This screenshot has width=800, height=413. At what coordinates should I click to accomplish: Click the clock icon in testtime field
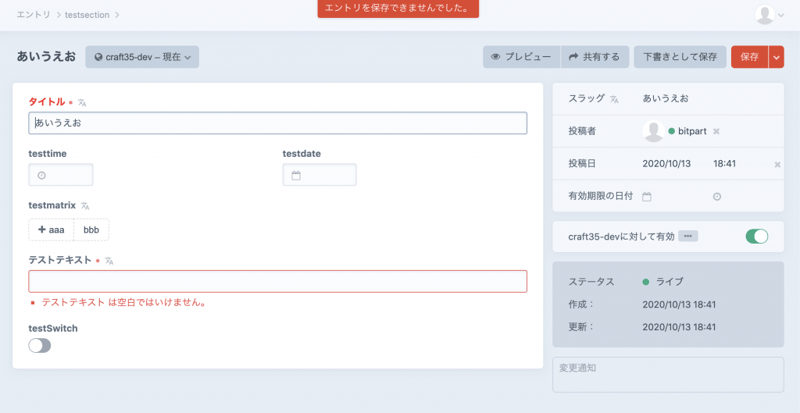click(42, 176)
